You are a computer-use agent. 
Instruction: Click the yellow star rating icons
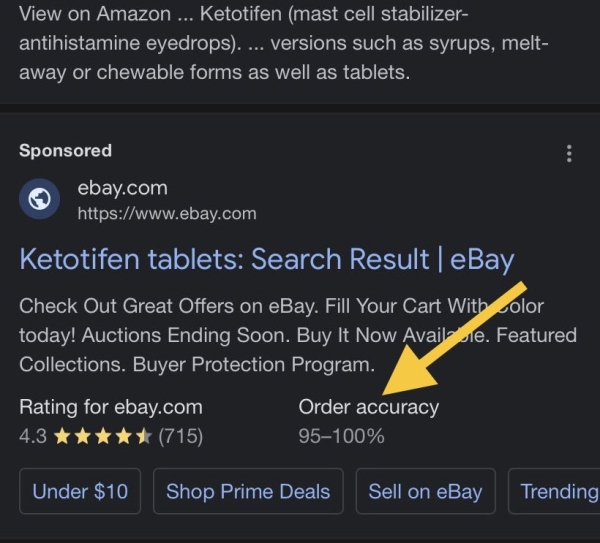click(103, 436)
